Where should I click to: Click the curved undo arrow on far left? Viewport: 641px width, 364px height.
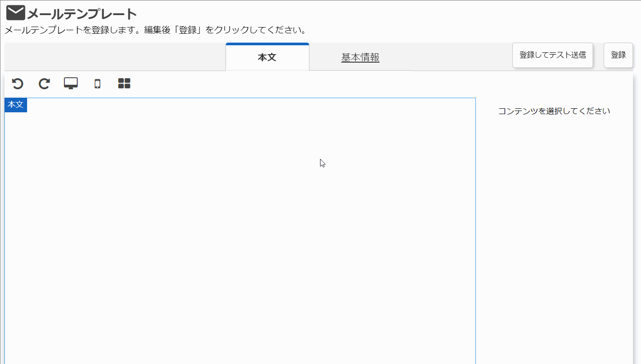click(x=17, y=83)
